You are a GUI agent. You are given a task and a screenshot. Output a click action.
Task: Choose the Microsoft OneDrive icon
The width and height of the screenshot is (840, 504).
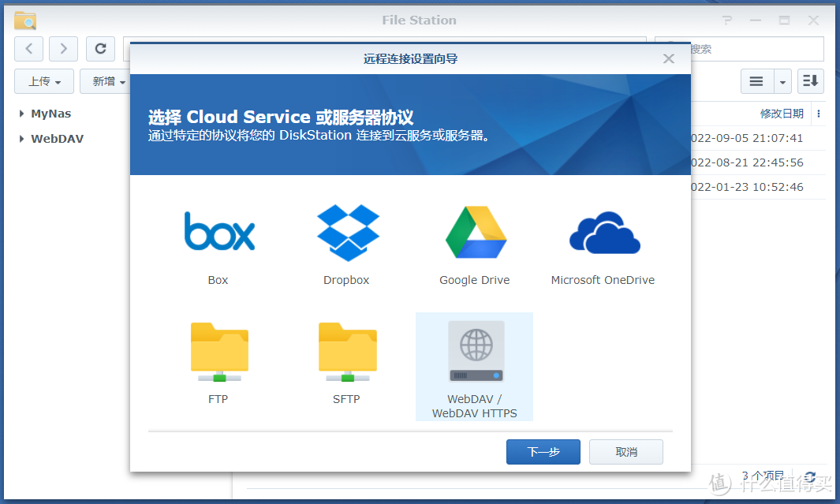(604, 233)
